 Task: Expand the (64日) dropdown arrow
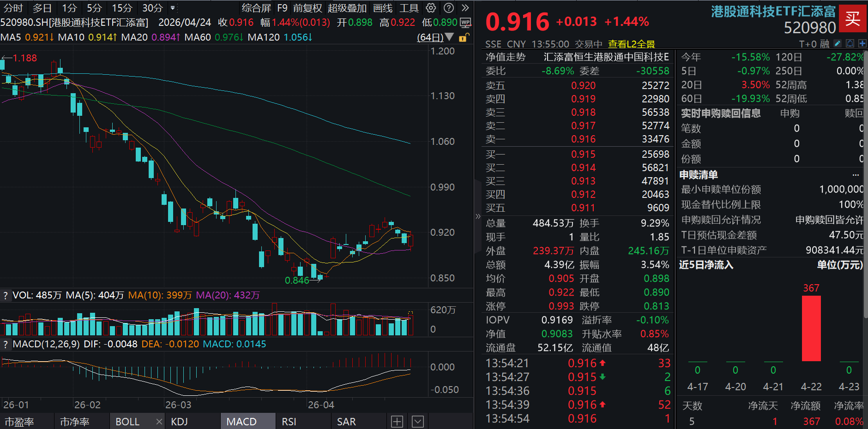[450, 37]
